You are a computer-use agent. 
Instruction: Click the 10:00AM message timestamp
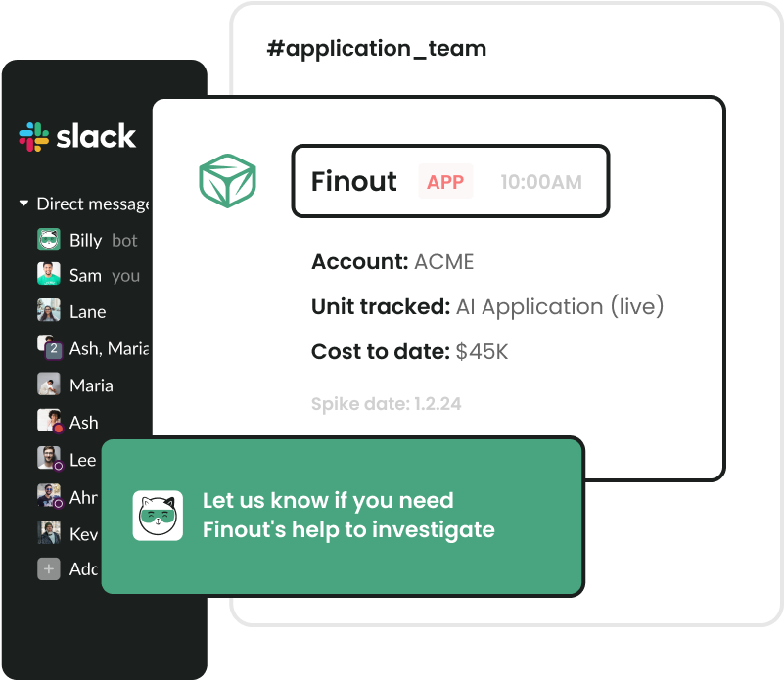coord(541,182)
